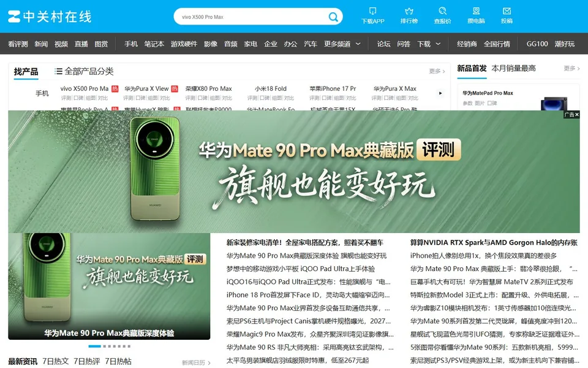
Task: Switch to 新品首发 tab
Action: (472, 68)
